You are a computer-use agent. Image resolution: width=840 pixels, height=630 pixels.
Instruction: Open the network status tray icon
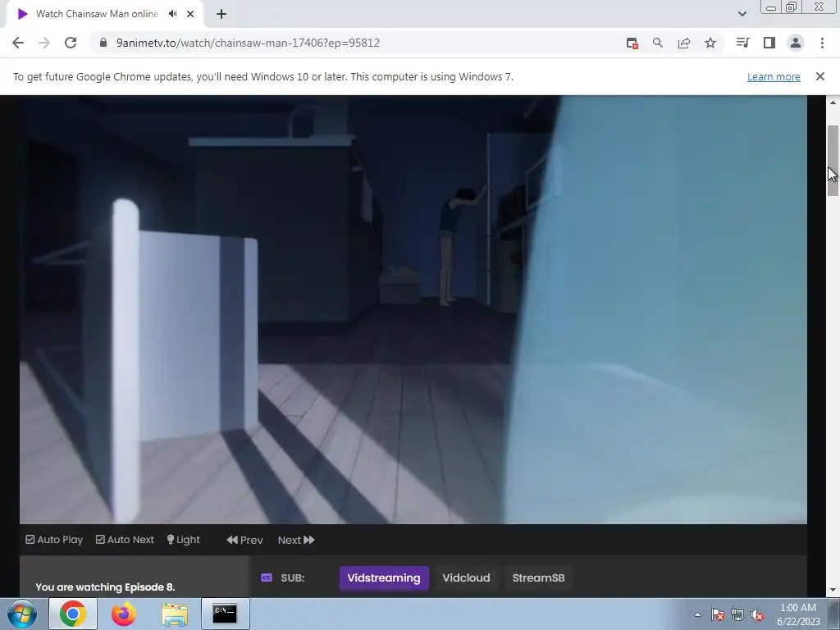737,614
